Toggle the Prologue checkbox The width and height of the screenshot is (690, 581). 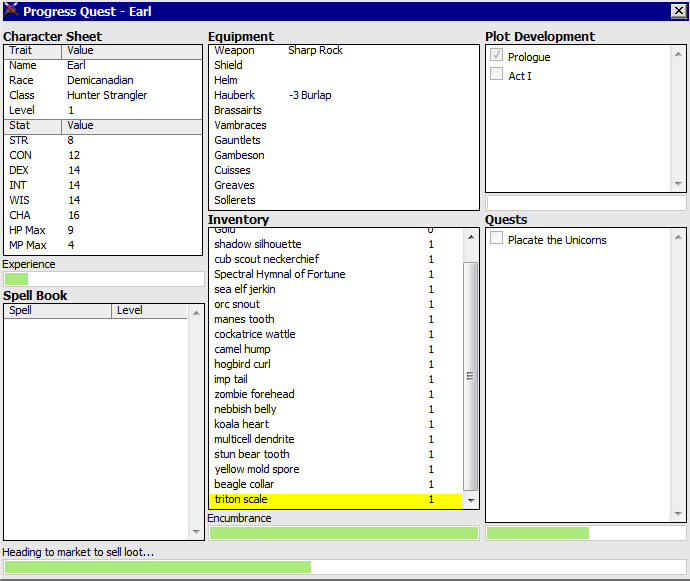tap(496, 55)
